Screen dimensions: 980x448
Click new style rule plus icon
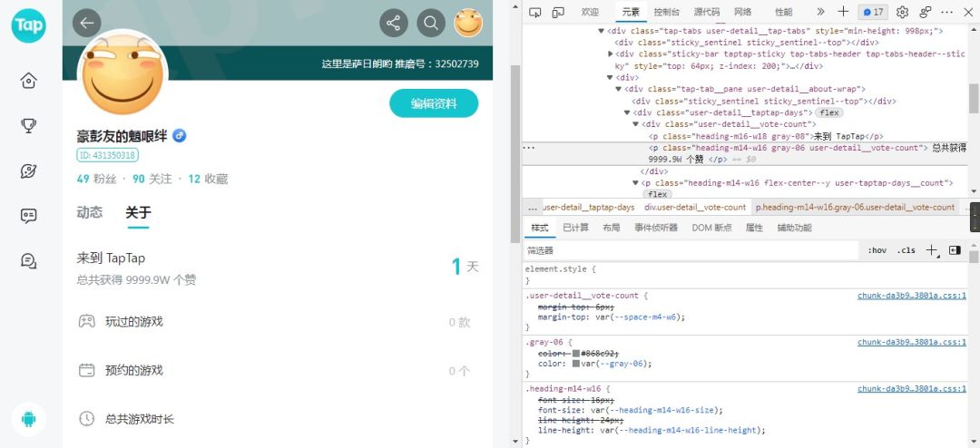click(932, 250)
